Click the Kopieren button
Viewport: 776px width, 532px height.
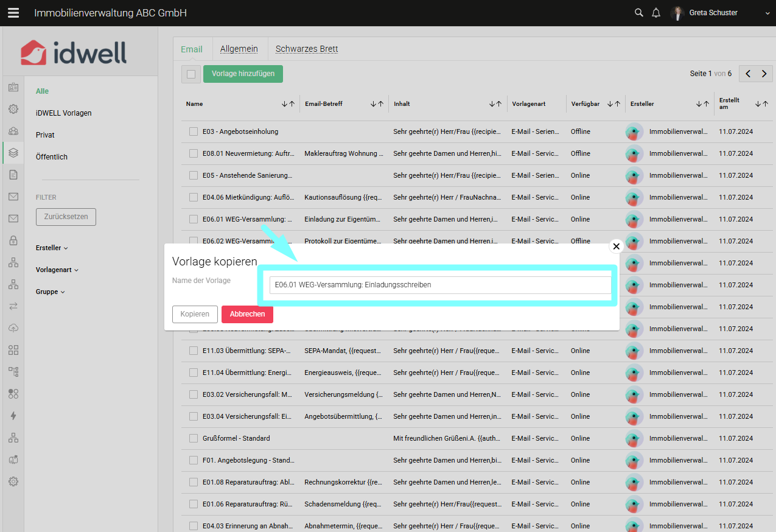194,314
